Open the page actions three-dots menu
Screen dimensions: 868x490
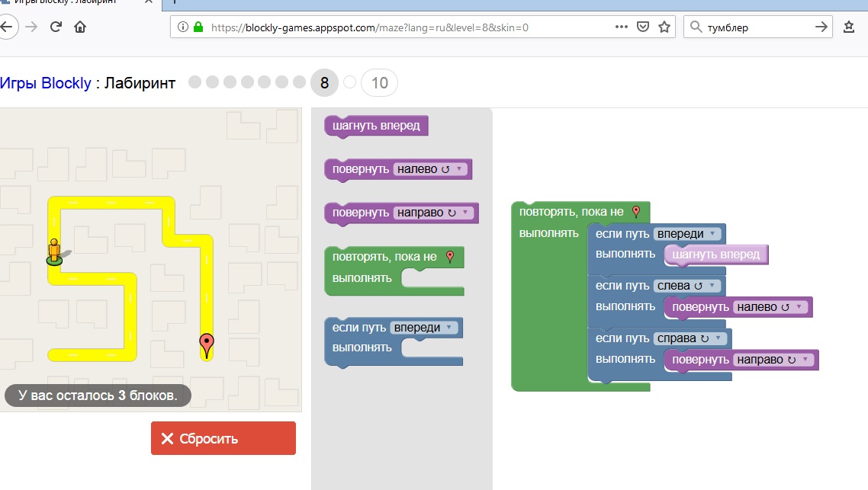tap(621, 27)
